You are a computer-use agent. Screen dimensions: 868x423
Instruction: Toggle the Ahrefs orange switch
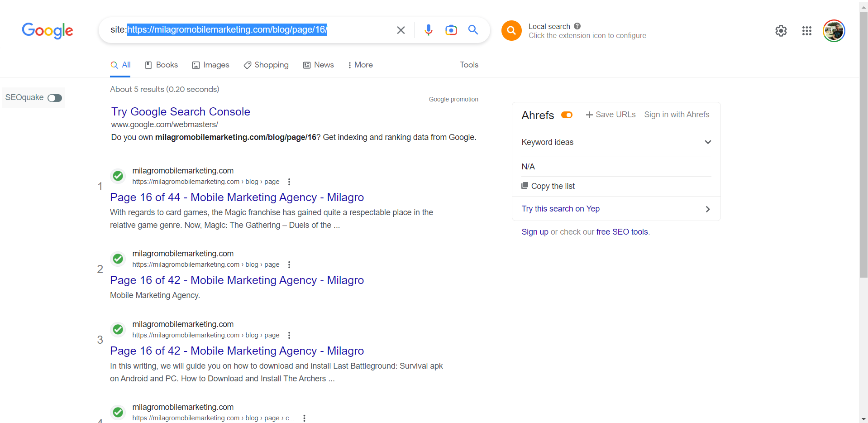click(567, 115)
